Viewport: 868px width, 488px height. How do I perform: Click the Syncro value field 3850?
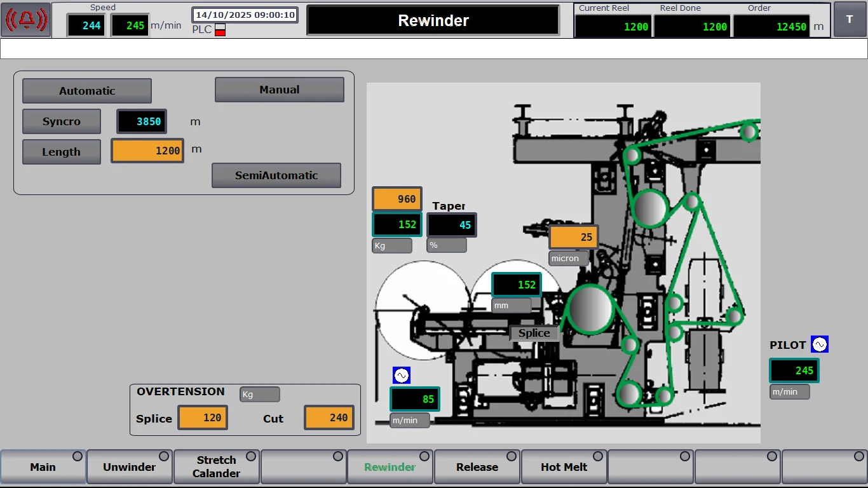tap(142, 121)
